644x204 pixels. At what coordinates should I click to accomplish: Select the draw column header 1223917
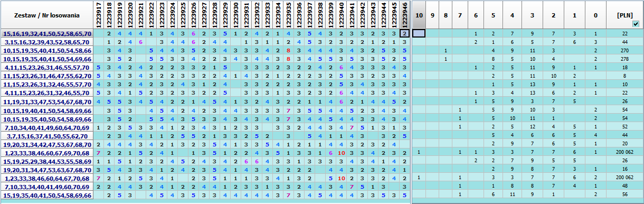99,15
